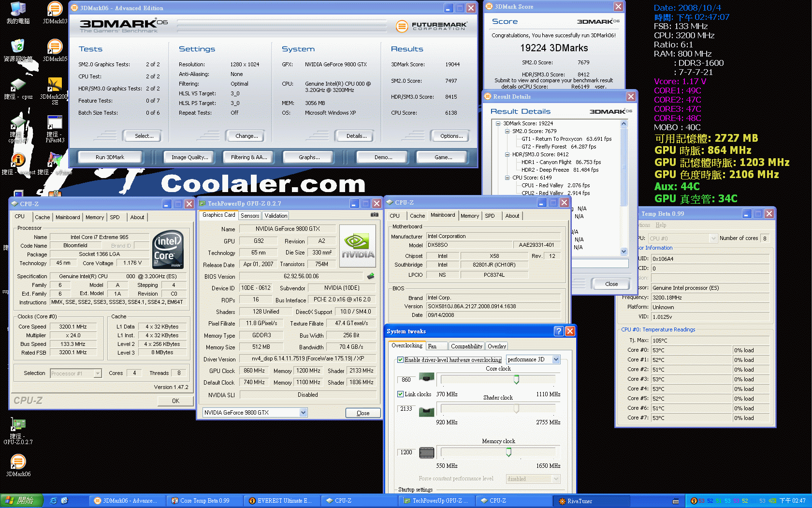Image resolution: width=812 pixels, height=508 pixels.
Task: Click the Image Quality... button
Action: [x=190, y=157]
